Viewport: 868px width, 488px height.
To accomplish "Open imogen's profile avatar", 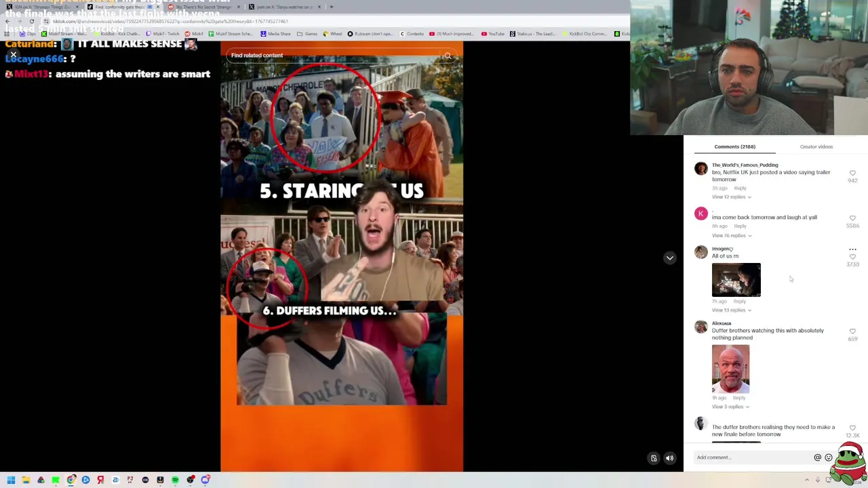I will [701, 252].
